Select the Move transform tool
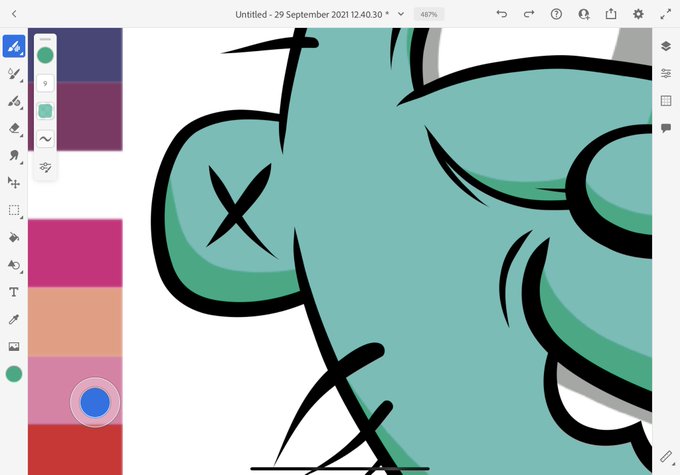Viewport: 680px width, 475px height. pos(14,183)
